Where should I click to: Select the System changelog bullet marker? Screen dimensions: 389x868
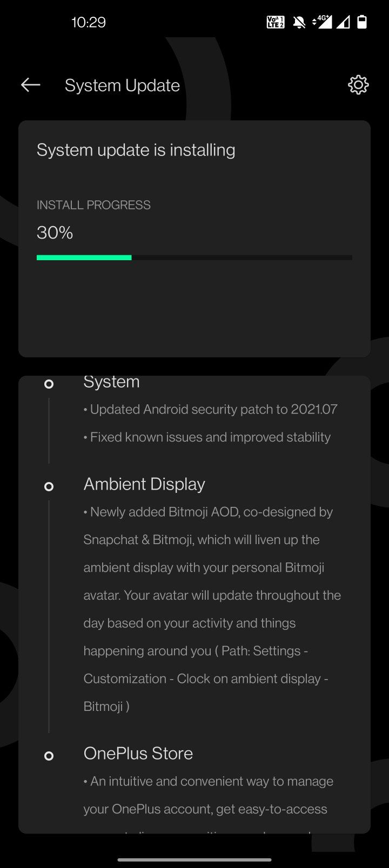pyautogui.click(x=49, y=384)
